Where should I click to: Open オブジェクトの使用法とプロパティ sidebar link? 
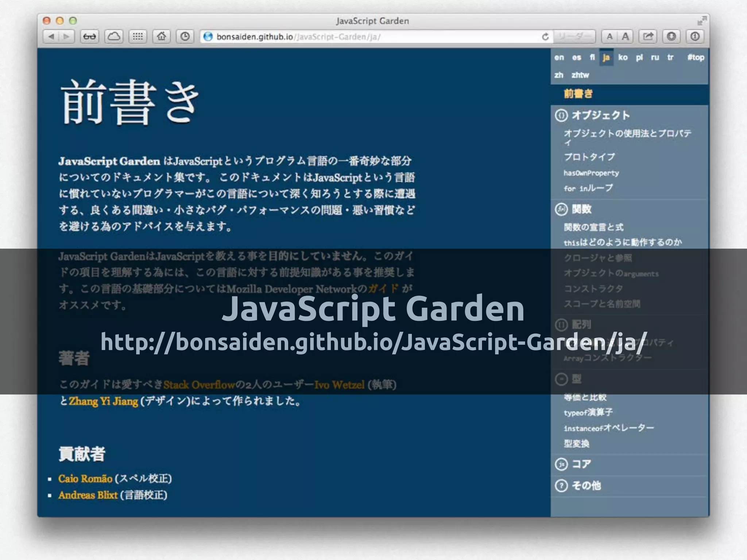[627, 137]
